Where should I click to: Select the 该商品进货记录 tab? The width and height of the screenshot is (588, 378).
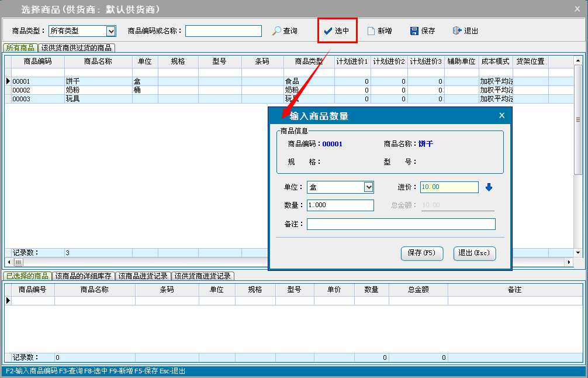(143, 276)
